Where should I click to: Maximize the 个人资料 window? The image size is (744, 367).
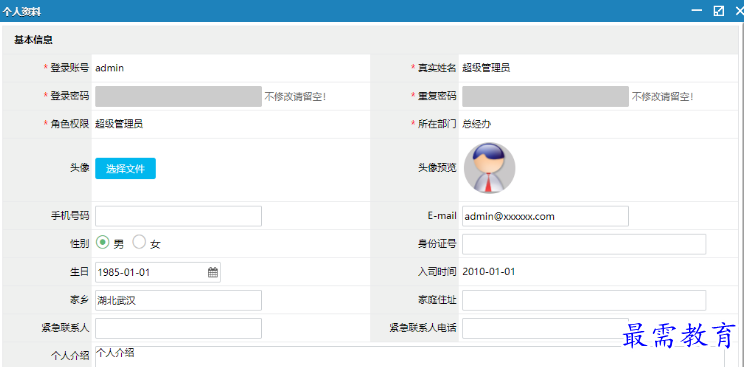(719, 11)
